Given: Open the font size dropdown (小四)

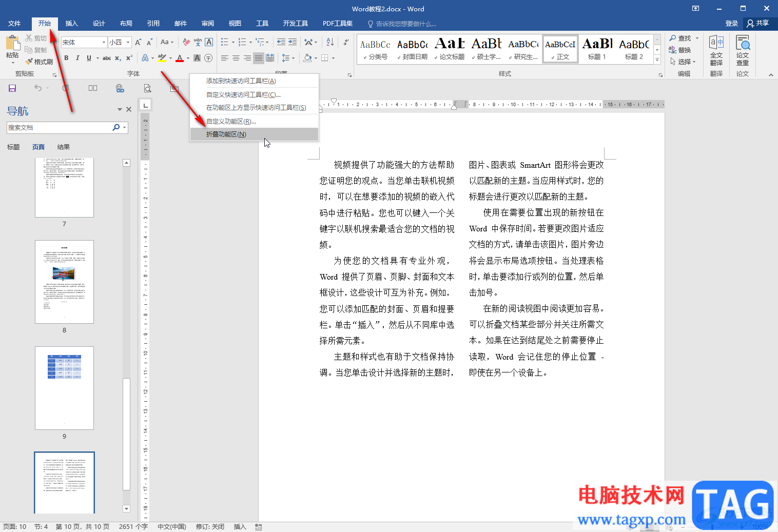Looking at the screenshot, I should pos(128,43).
